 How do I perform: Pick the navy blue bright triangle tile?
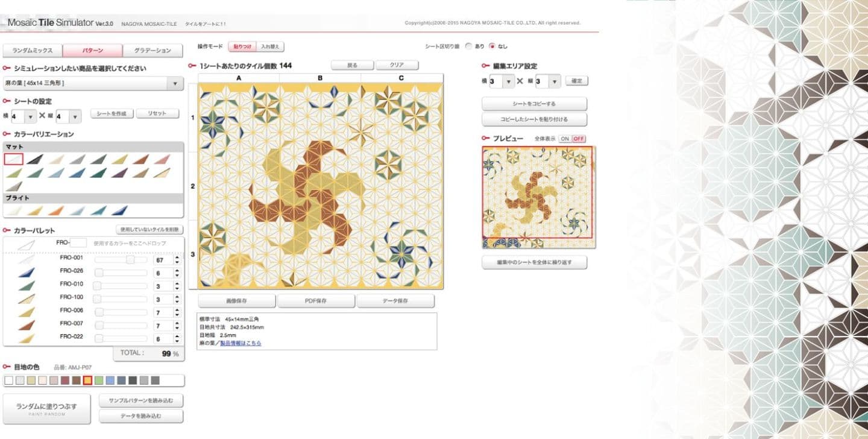click(x=119, y=210)
